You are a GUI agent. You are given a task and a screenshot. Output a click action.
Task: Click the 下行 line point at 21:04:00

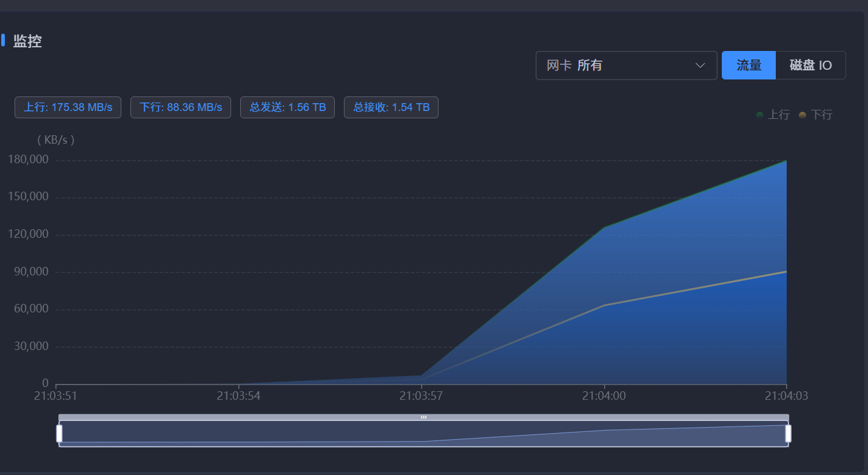604,305
